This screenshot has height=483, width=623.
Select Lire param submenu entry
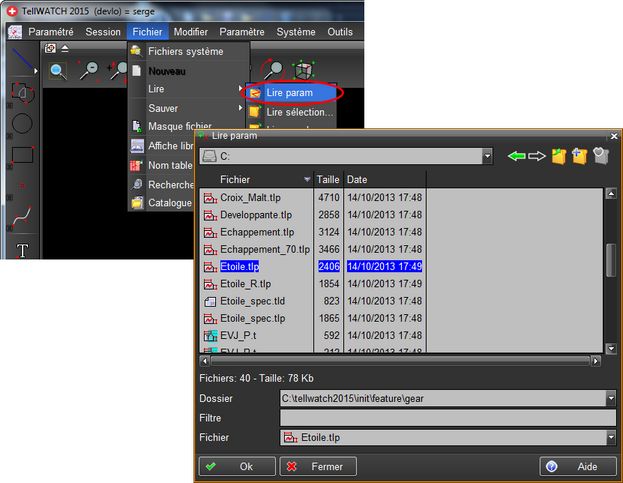(291, 93)
